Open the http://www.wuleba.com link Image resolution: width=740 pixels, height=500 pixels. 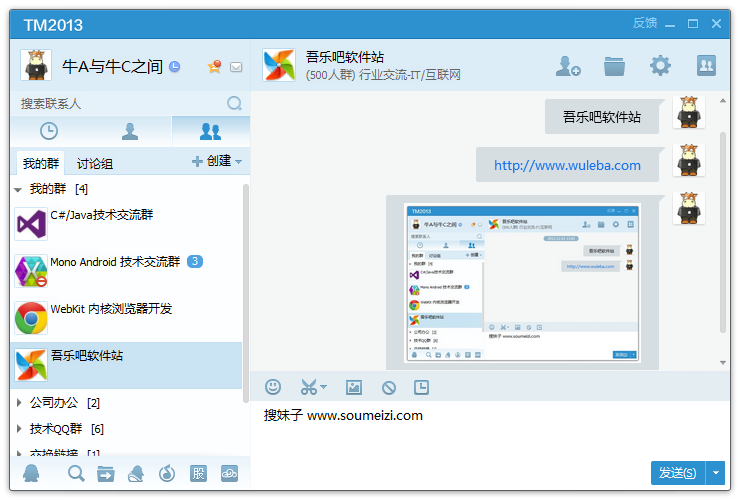coord(567,165)
